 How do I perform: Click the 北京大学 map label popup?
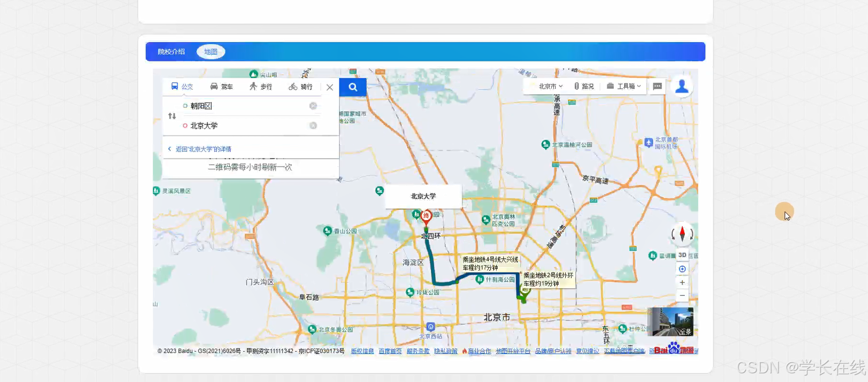pos(423,196)
